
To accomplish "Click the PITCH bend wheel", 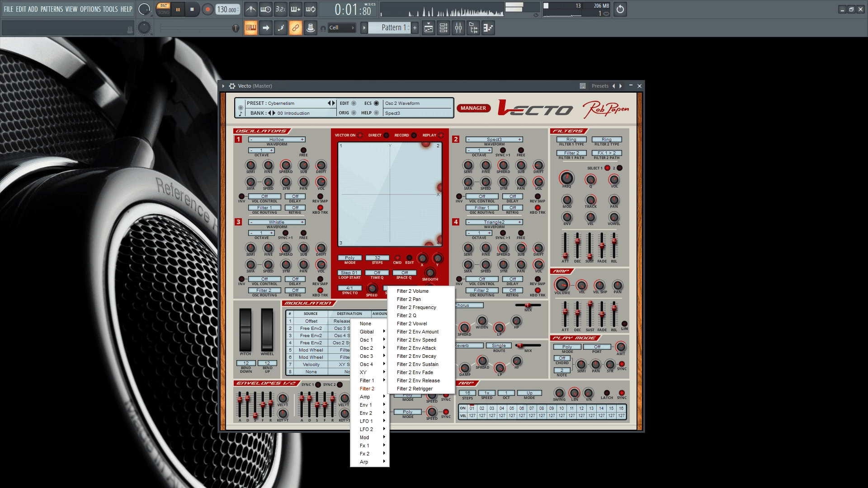I will [x=245, y=330].
